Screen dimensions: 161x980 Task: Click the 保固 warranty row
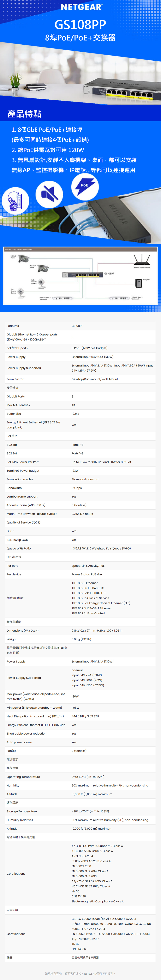pyautogui.click(x=80, y=957)
